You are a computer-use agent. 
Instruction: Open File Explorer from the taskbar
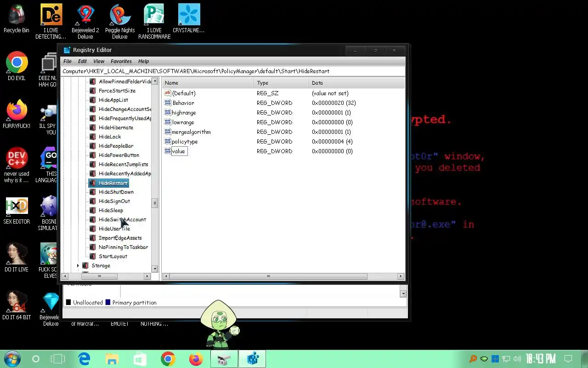[112, 359]
